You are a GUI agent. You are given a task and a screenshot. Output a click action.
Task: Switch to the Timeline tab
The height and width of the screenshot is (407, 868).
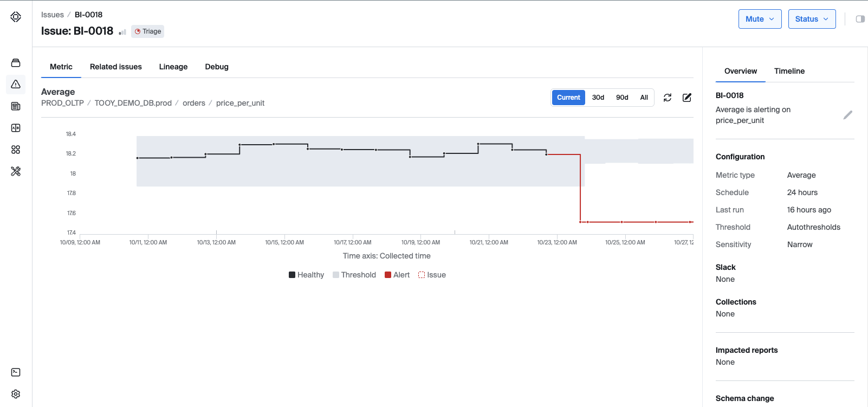[789, 71]
